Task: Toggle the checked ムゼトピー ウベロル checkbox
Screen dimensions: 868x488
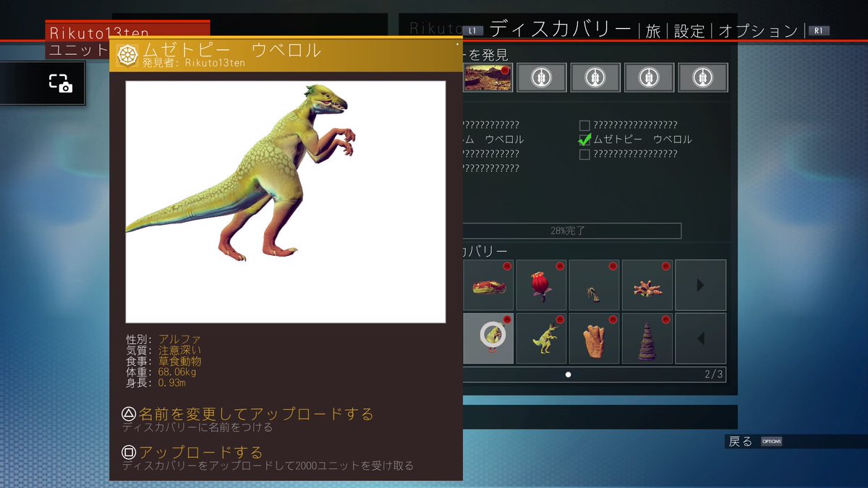Action: 584,140
